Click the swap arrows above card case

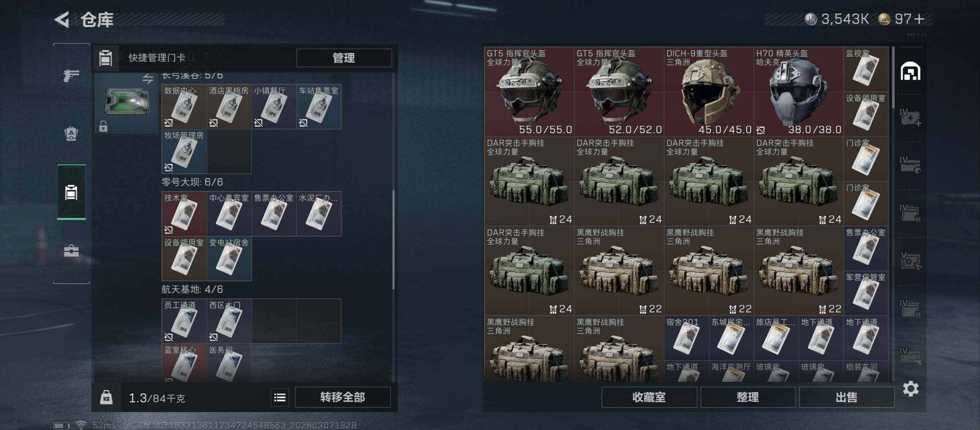click(148, 78)
